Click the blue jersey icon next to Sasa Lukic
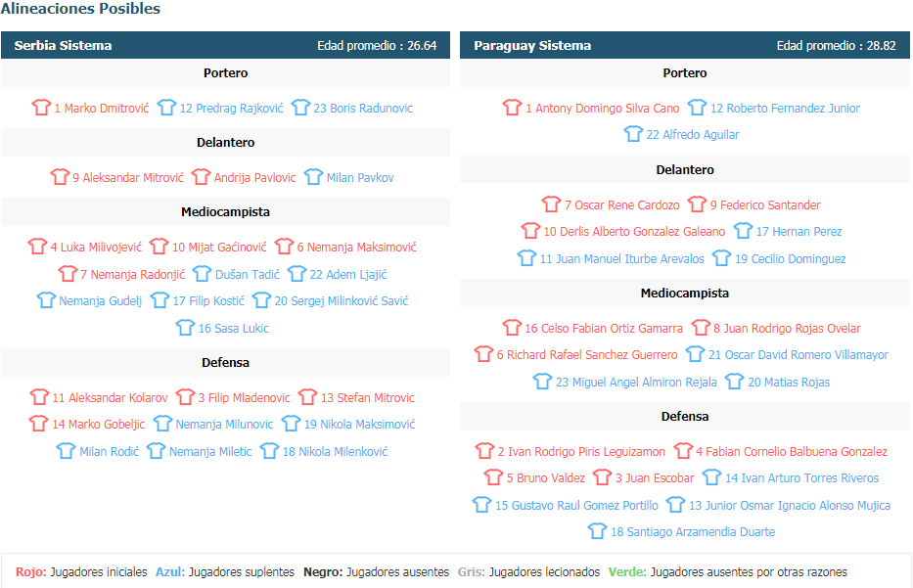 click(x=185, y=328)
